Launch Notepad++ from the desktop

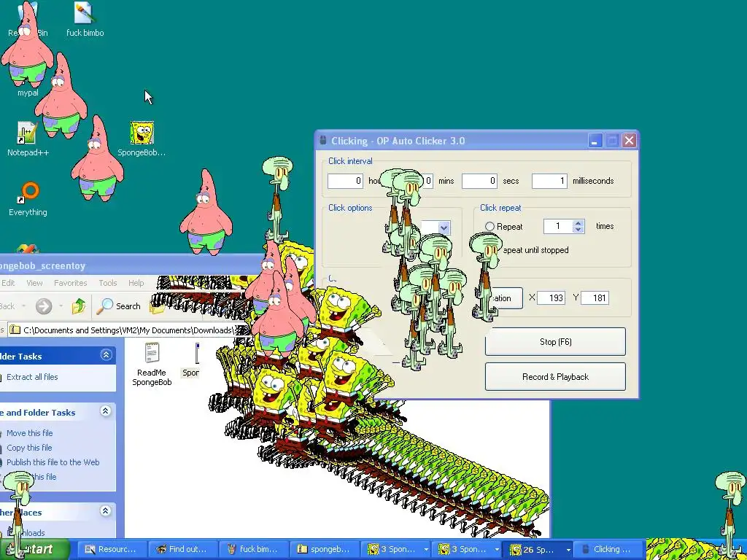click(28, 139)
